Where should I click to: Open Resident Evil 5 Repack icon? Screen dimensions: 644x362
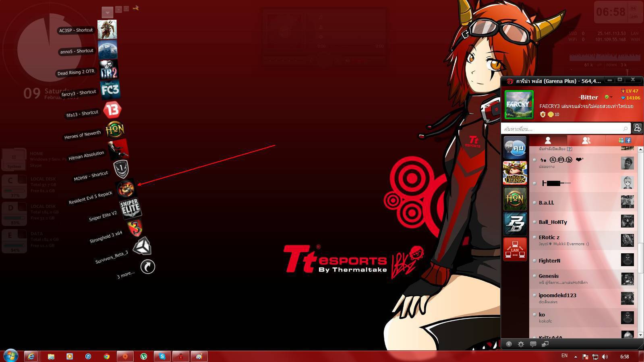point(125,188)
